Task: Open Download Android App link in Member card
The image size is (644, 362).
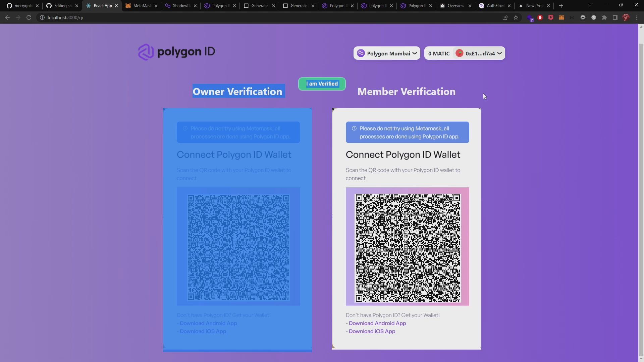Action: (x=377, y=323)
